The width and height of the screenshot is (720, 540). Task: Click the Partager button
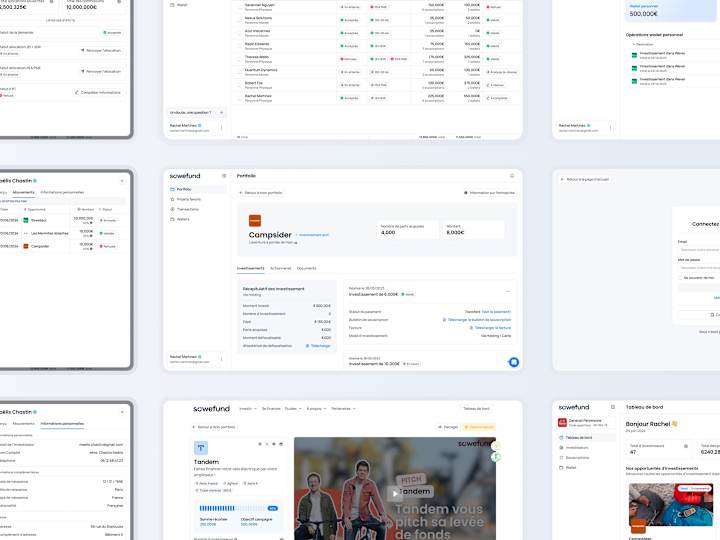point(448,427)
